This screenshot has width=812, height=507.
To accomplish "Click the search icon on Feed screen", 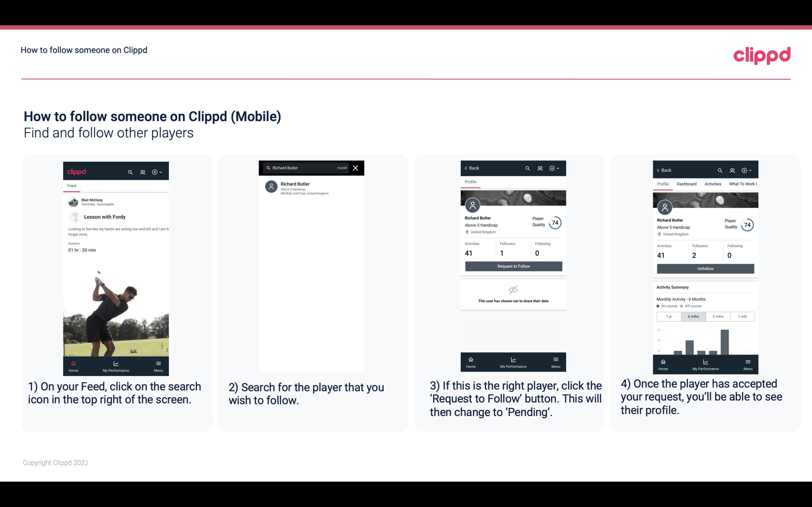I will (x=130, y=172).
